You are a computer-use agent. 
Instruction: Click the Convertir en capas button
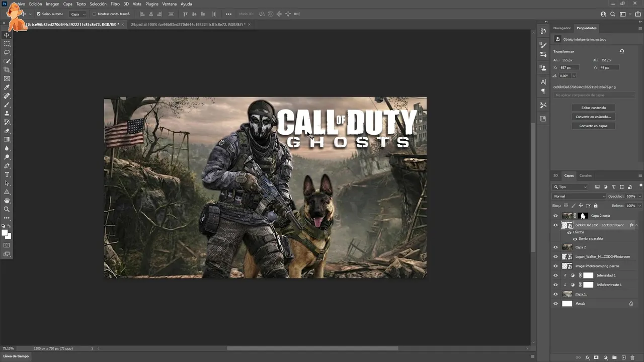point(594,126)
